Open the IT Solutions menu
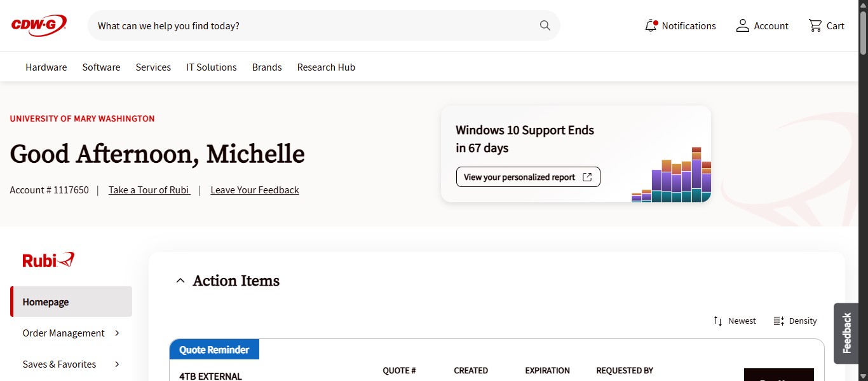Image resolution: width=868 pixels, height=381 pixels. pyautogui.click(x=211, y=67)
